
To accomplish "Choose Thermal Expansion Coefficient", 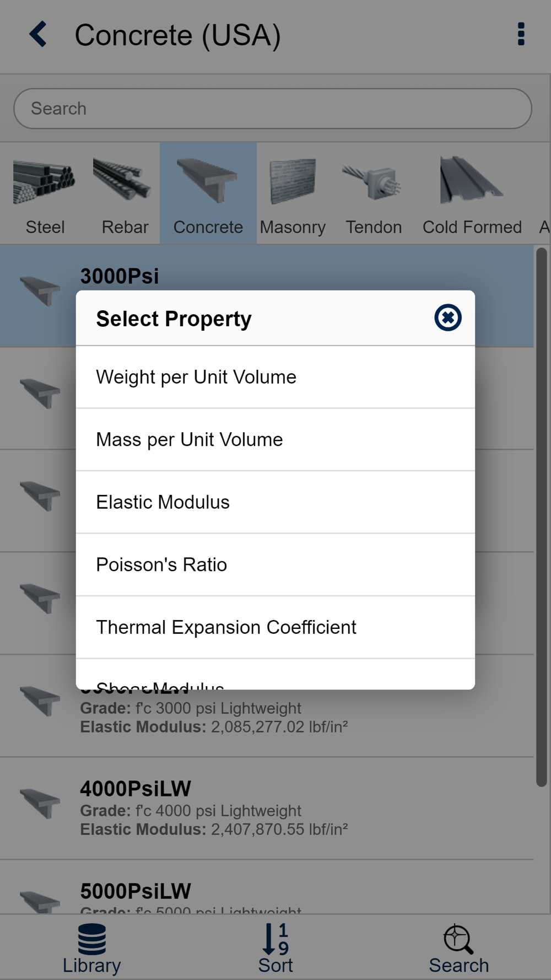I will tap(275, 627).
